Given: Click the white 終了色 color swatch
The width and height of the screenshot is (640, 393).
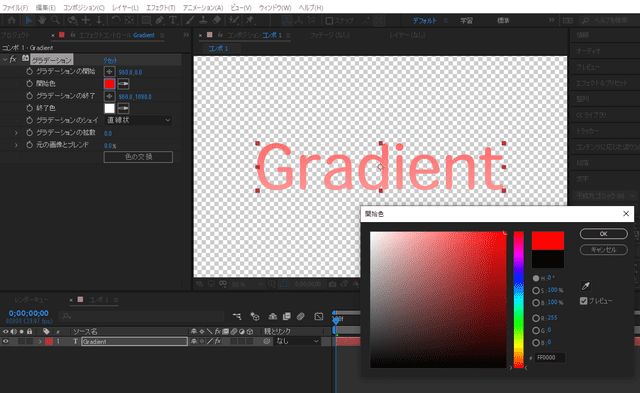Looking at the screenshot, I should [109, 108].
